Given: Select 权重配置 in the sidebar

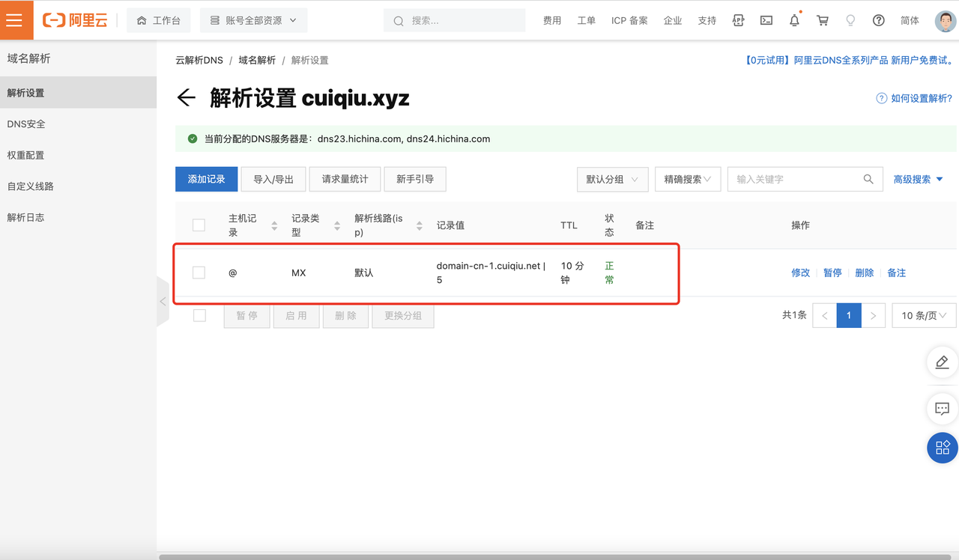Looking at the screenshot, I should 78,155.
